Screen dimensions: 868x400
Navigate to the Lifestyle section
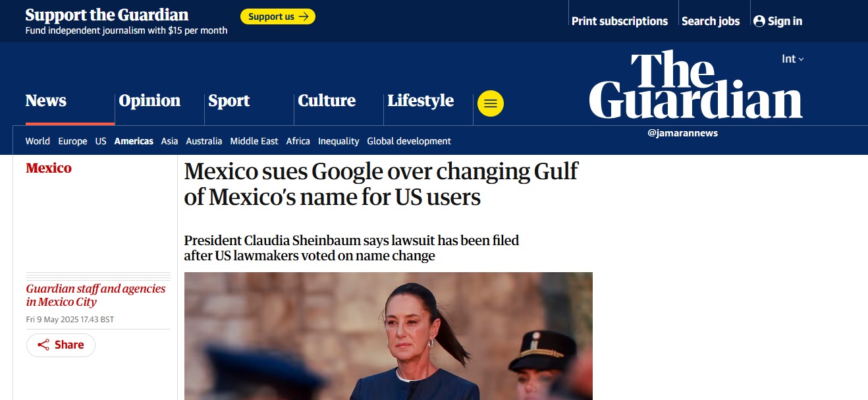click(x=420, y=101)
